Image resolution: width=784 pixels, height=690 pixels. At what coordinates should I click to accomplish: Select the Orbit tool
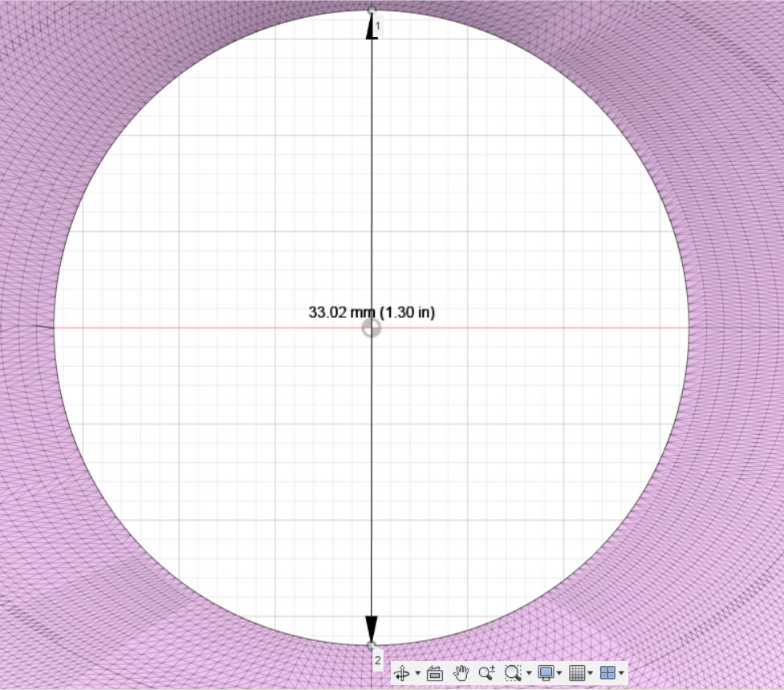402,673
